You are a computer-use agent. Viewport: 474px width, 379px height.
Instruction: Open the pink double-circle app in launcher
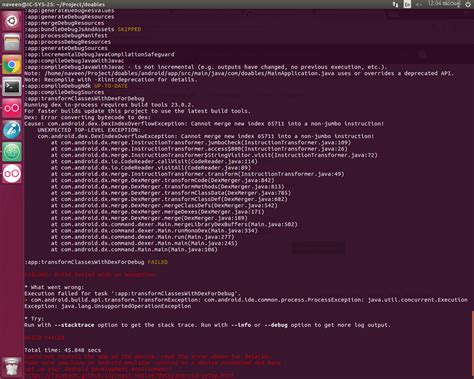[12, 108]
